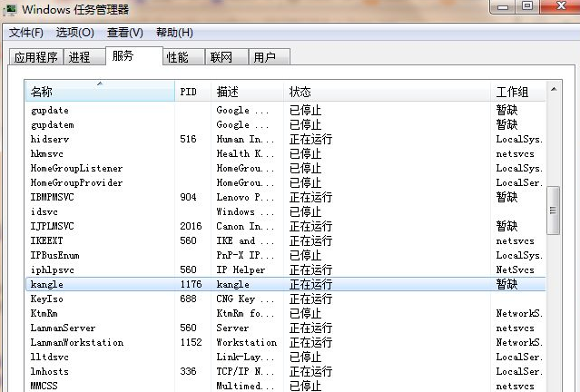Sort by the 状态 column header

387,92
